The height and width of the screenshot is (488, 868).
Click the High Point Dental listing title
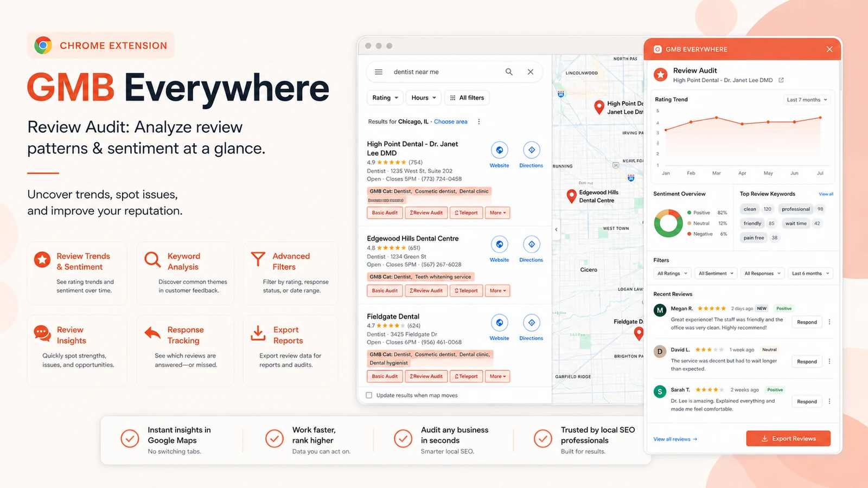pos(412,149)
